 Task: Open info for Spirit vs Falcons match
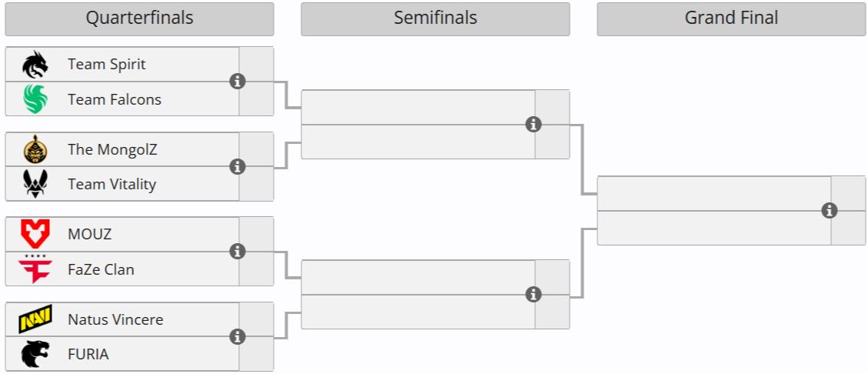[x=238, y=82]
